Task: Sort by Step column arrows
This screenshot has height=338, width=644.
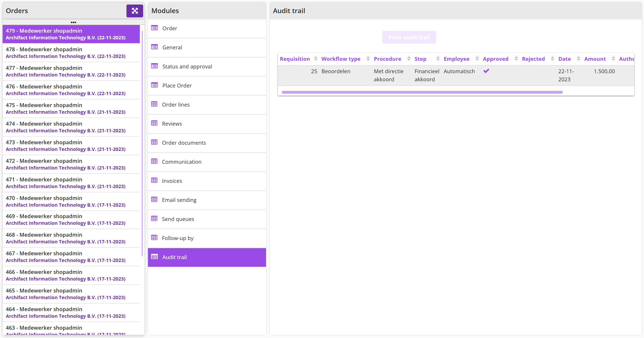Action: pyautogui.click(x=438, y=59)
